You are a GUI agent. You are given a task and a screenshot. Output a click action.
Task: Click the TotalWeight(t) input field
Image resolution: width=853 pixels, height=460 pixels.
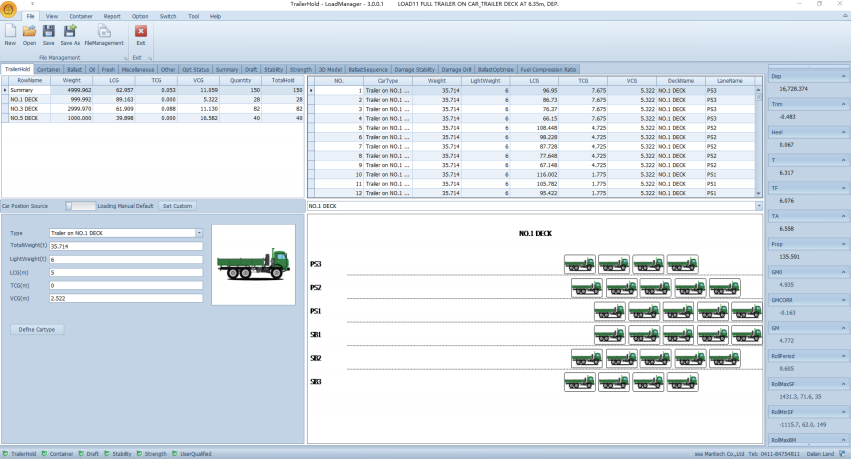click(x=125, y=245)
